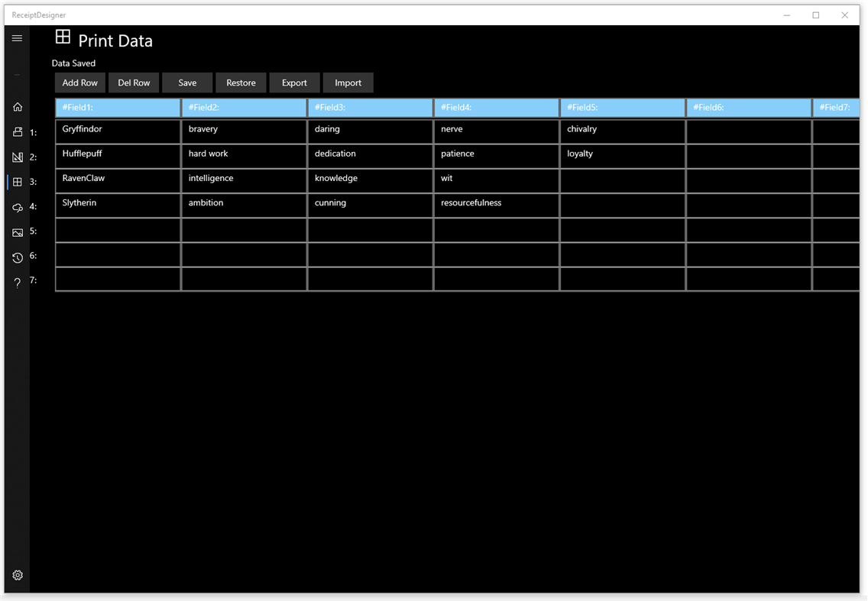Import data using the Import button
Screen dimensions: 868x601
pos(348,82)
